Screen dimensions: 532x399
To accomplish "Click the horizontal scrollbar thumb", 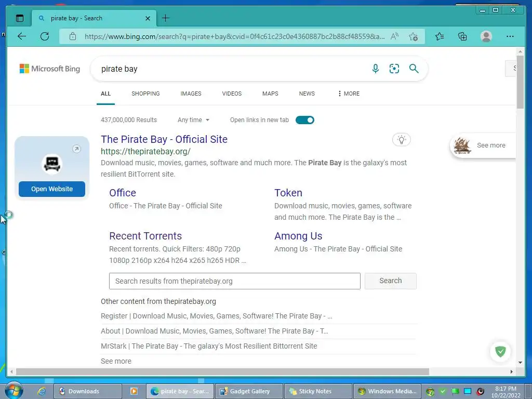I will 222,372.
